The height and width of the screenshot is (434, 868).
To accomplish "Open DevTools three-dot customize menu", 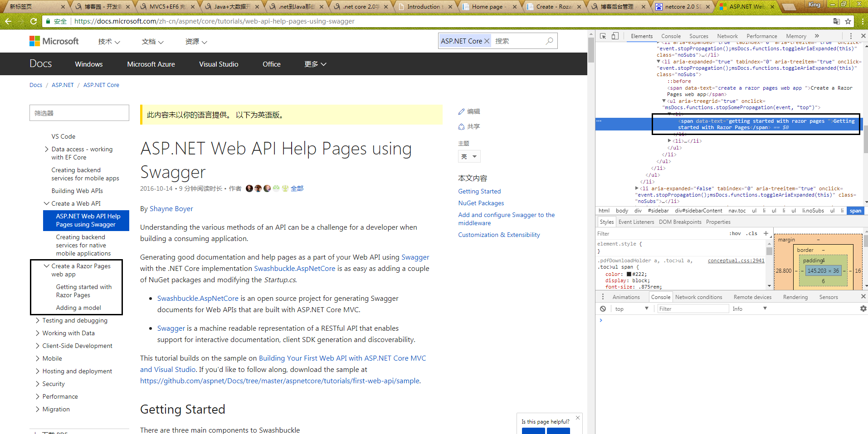I will tap(851, 36).
